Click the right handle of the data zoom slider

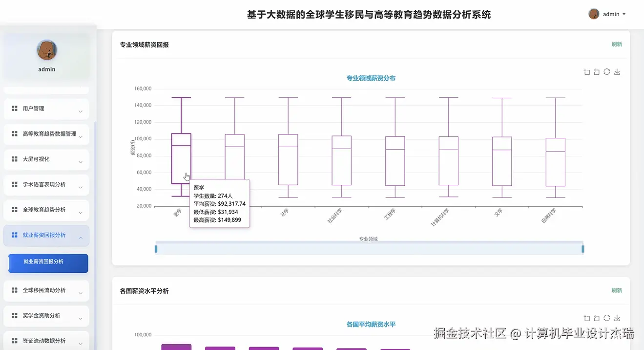point(583,249)
